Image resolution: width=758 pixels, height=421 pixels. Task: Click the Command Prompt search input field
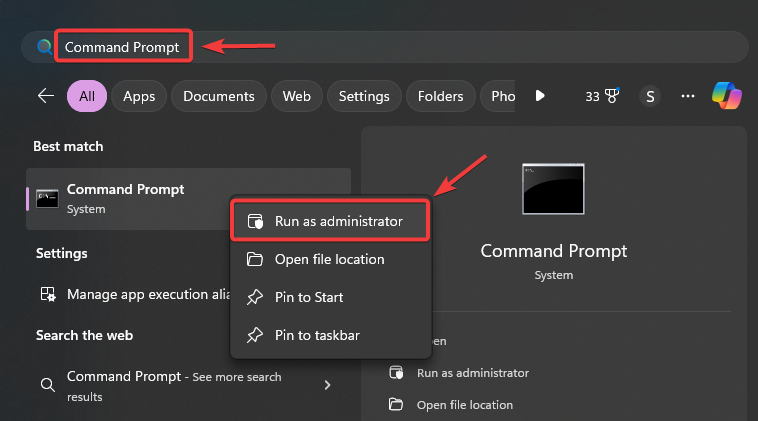pos(400,47)
